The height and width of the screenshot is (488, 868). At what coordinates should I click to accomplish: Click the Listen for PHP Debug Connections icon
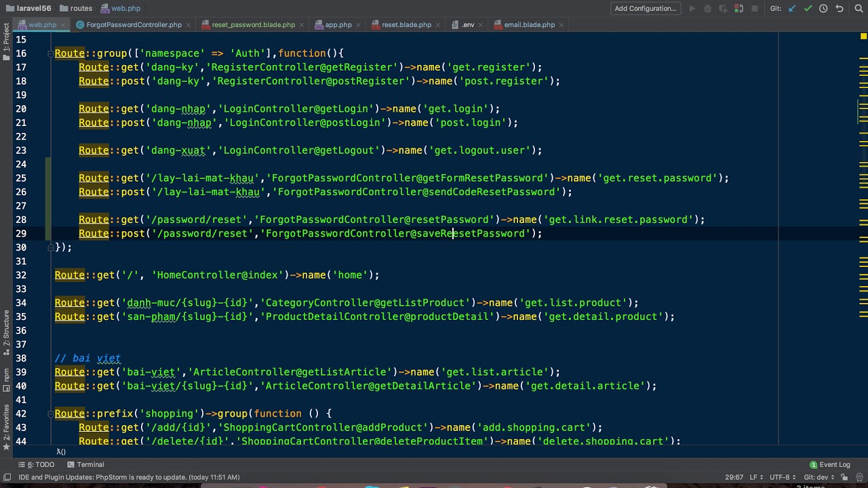tap(739, 9)
